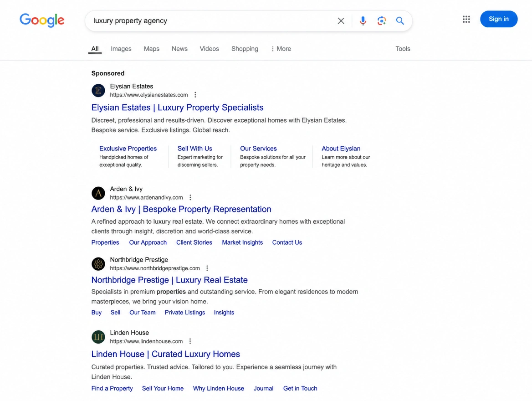Viewport: 532px width, 401px height.
Task: Open Northbridge Prestige Sell link
Action: pos(115,313)
